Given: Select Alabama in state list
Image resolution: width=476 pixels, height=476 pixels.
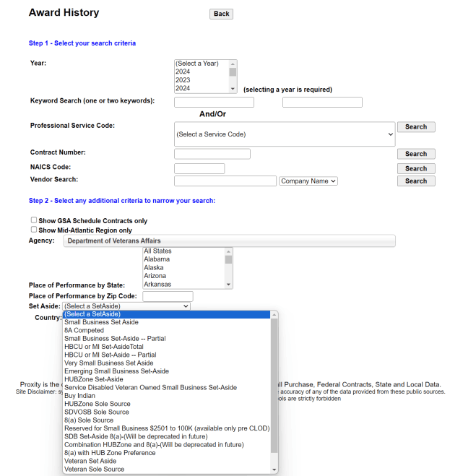Looking at the screenshot, I should (184, 259).
